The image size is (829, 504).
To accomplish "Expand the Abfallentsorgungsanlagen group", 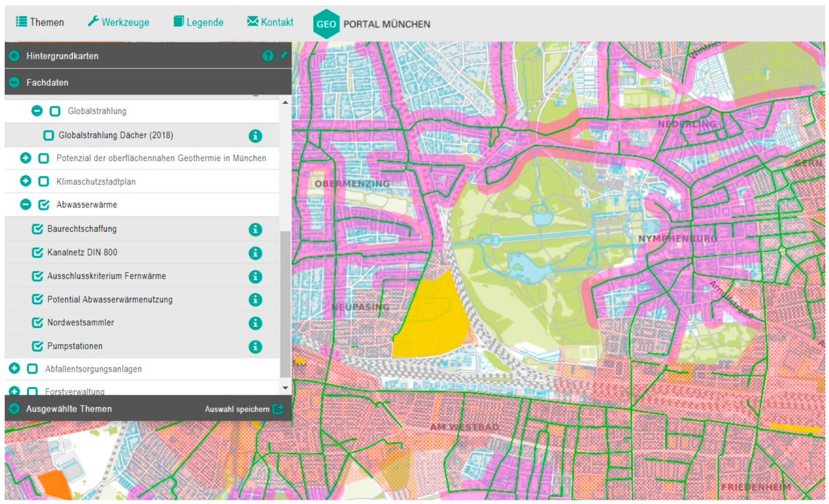I will (14, 369).
